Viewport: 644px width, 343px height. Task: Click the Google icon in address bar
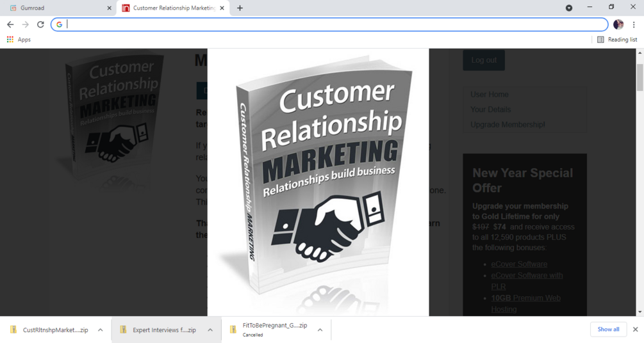point(59,24)
